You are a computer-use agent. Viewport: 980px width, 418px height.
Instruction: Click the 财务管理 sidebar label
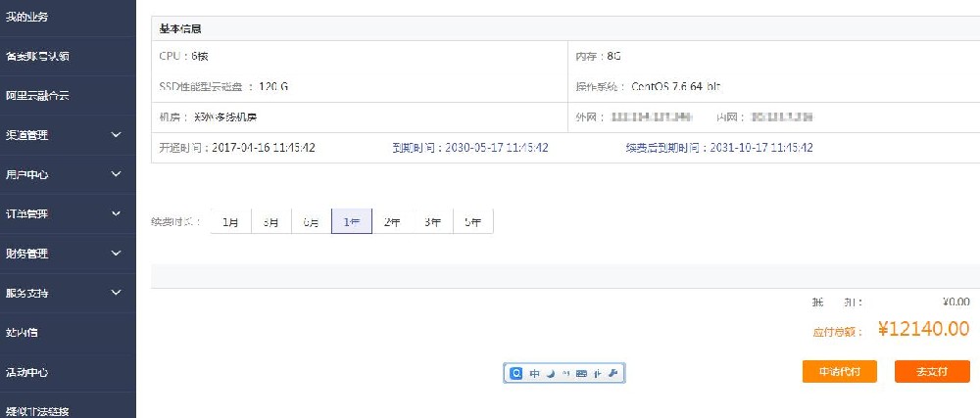click(26, 254)
